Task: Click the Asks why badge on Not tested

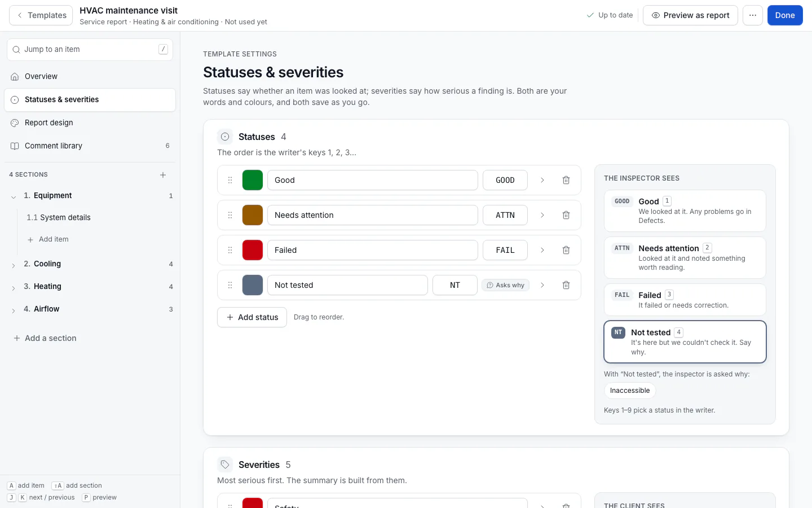Action: tap(506, 285)
